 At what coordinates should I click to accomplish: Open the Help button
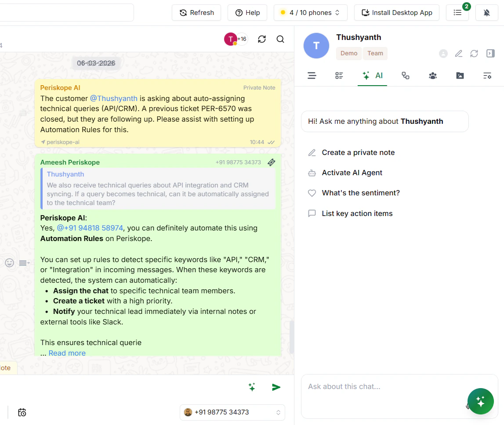[247, 13]
